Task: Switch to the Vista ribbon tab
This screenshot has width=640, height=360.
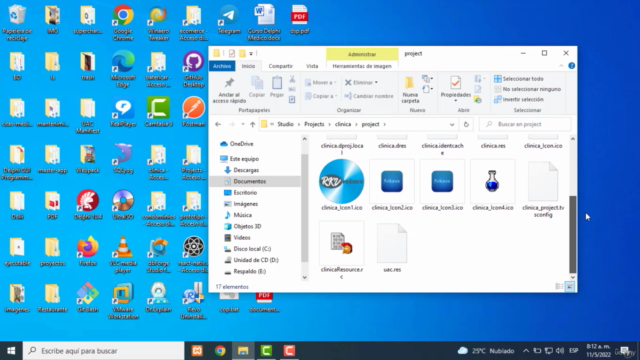Action: (312, 66)
